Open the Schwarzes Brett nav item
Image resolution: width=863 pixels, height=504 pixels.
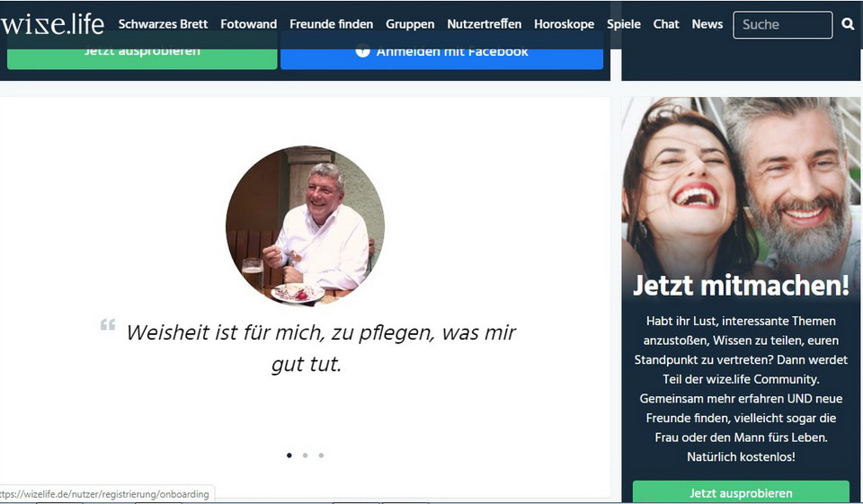[x=163, y=24]
